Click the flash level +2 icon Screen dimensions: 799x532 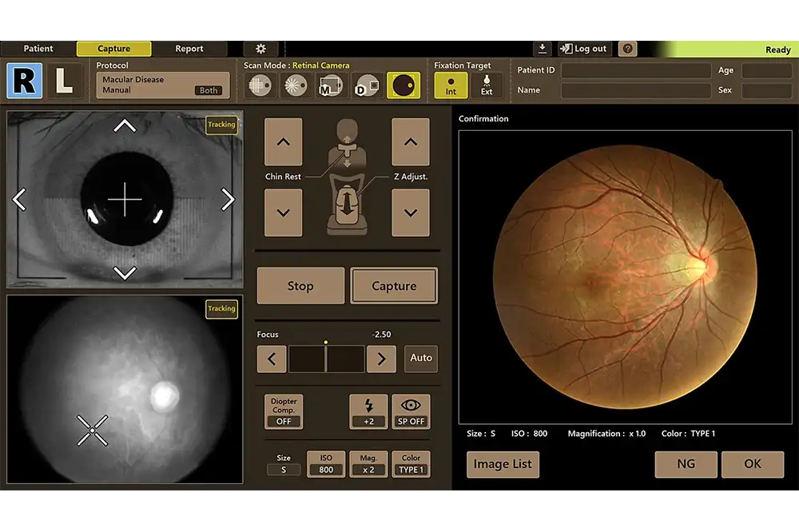[x=368, y=412]
